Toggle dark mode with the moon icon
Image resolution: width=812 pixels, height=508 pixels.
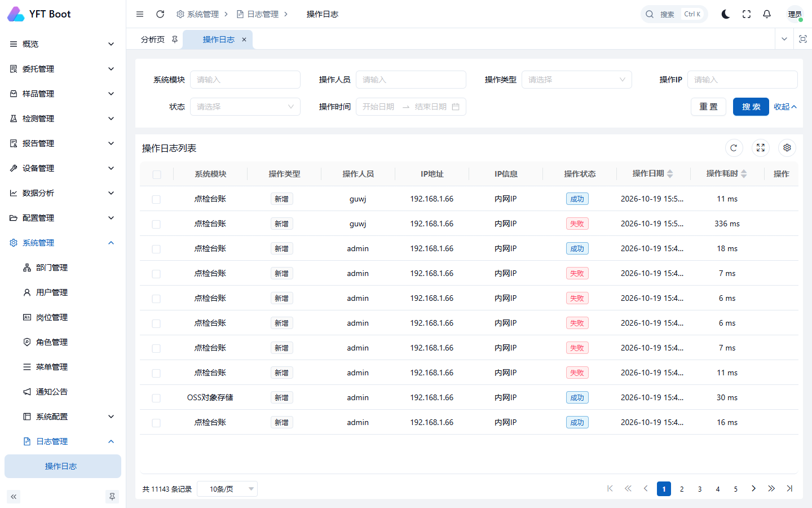726,14
